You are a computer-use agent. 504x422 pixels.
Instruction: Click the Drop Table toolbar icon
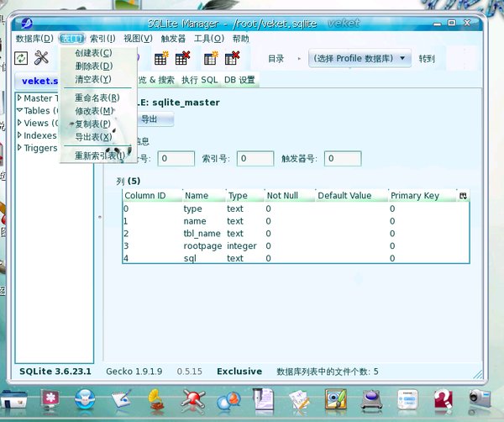coord(182,58)
